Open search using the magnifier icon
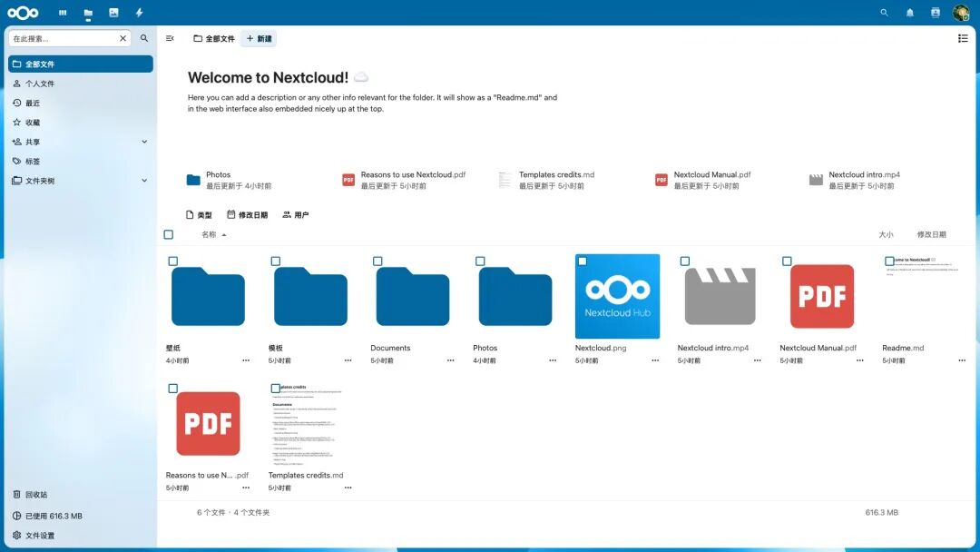The height and width of the screenshot is (552, 980). coord(884,13)
